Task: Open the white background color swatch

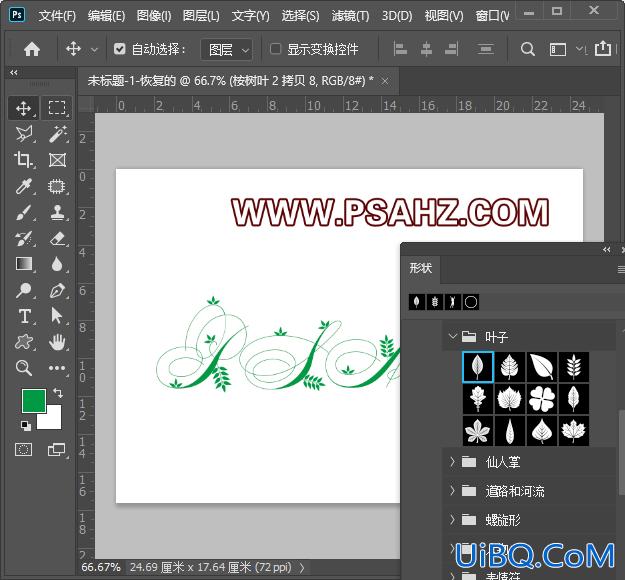Action: click(53, 420)
